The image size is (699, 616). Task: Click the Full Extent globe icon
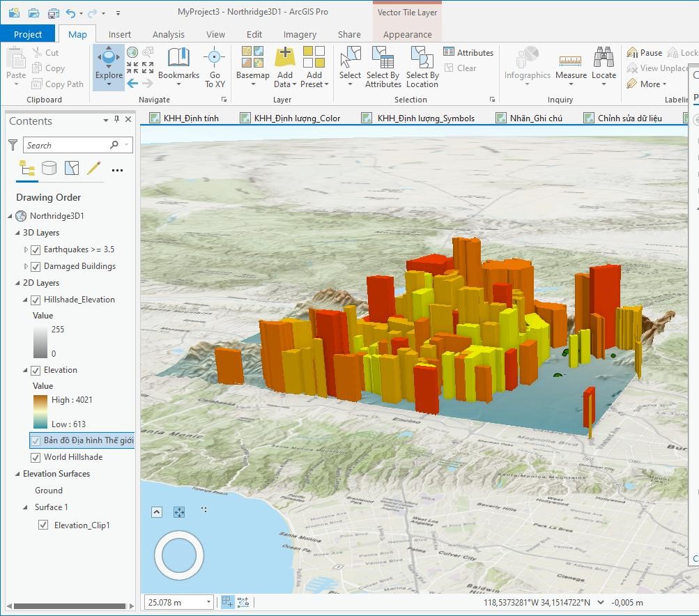[x=132, y=52]
